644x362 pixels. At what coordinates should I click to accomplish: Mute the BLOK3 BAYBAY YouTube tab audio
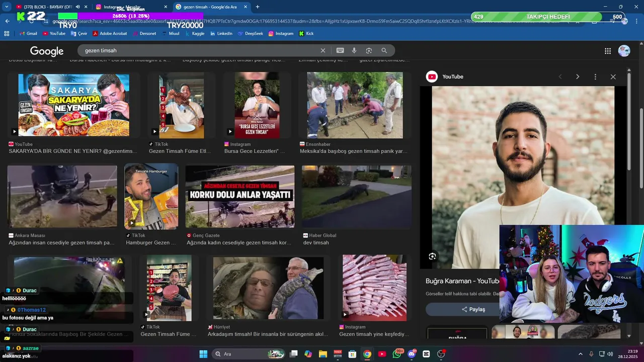coord(77,7)
